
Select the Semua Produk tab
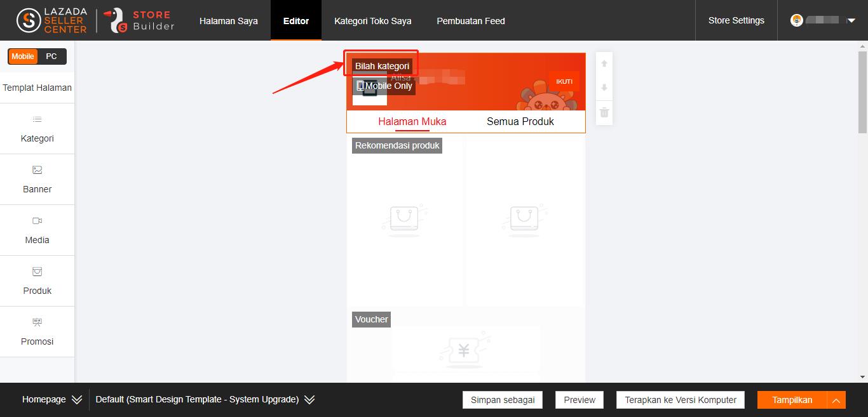click(x=520, y=121)
